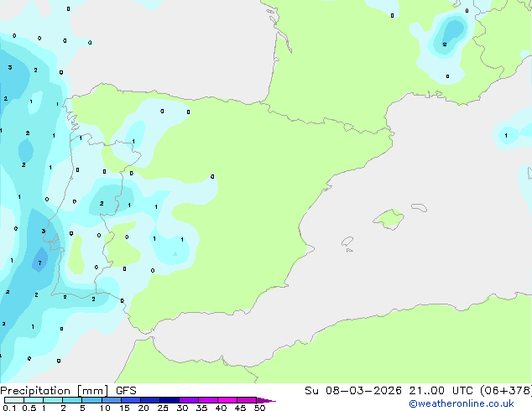The image size is (532, 411).
Task: Select the 0.1–0.5 mm legend color swatch
Action: pyautogui.click(x=14, y=400)
